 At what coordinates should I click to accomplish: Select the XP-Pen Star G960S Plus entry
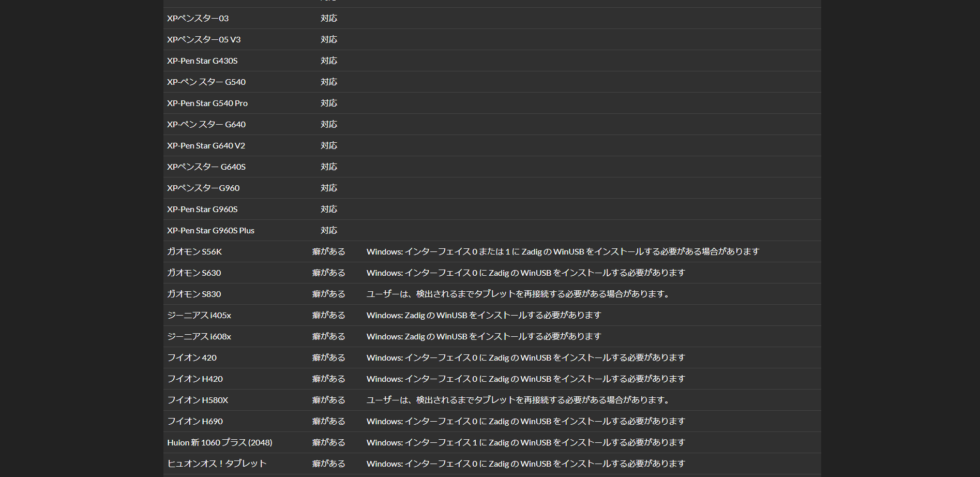210,230
